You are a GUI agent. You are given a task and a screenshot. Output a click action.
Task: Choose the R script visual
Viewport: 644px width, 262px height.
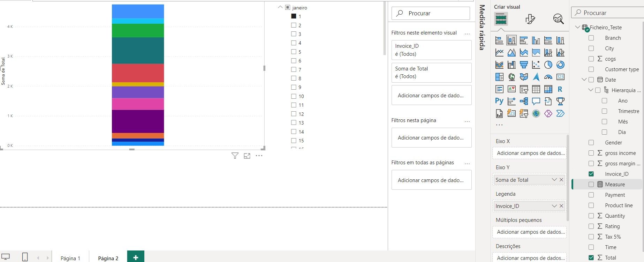560,89
